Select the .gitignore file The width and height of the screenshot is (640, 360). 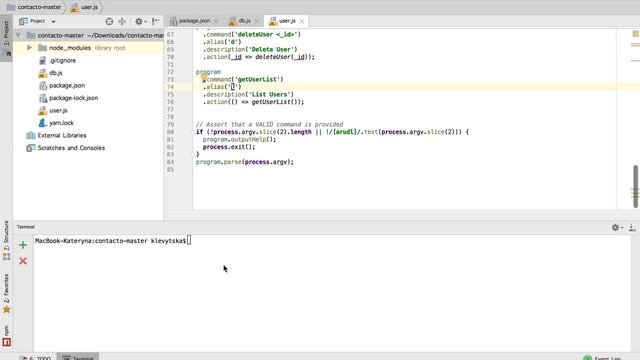tap(62, 60)
